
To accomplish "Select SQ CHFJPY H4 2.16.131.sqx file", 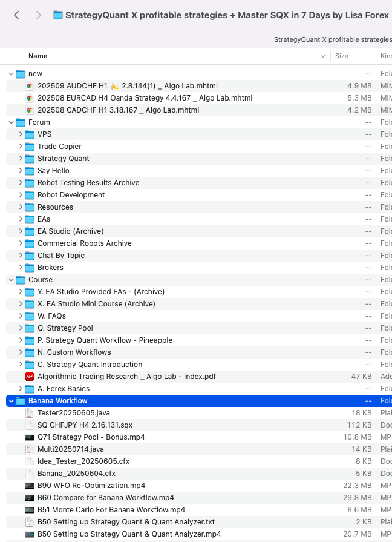I will [85, 425].
